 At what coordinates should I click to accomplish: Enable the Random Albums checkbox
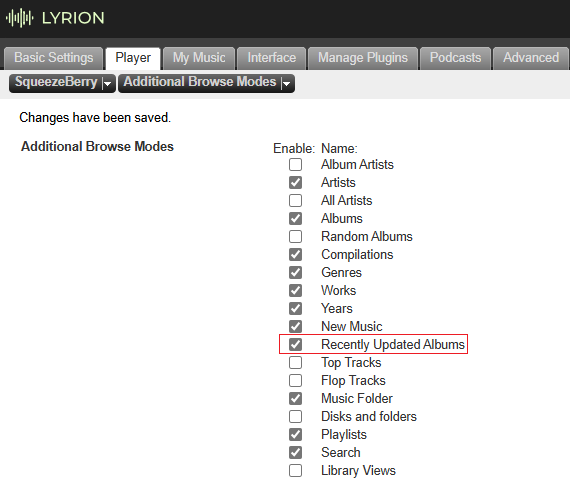coord(296,236)
